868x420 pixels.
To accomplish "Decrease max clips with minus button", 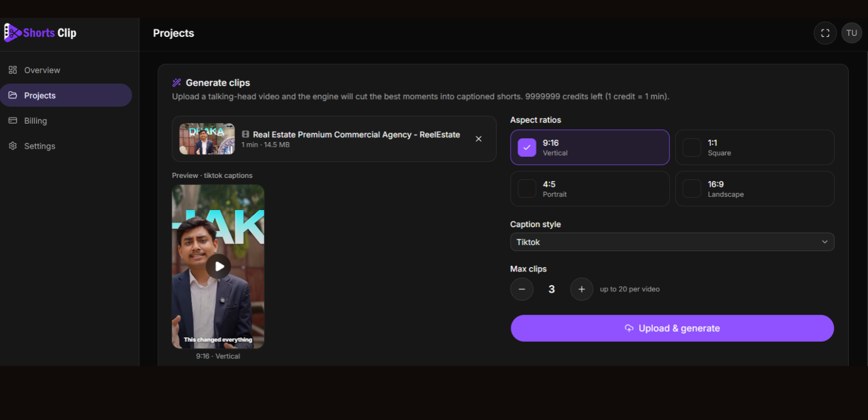I will (522, 289).
